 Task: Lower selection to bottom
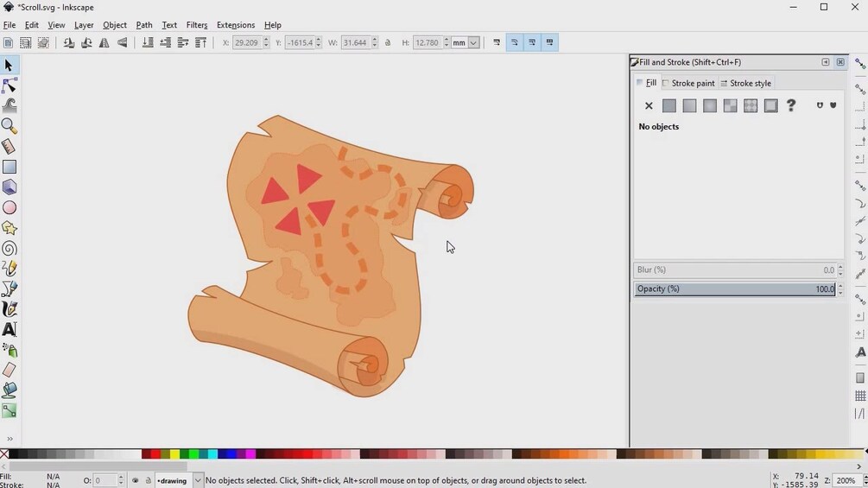(x=147, y=42)
